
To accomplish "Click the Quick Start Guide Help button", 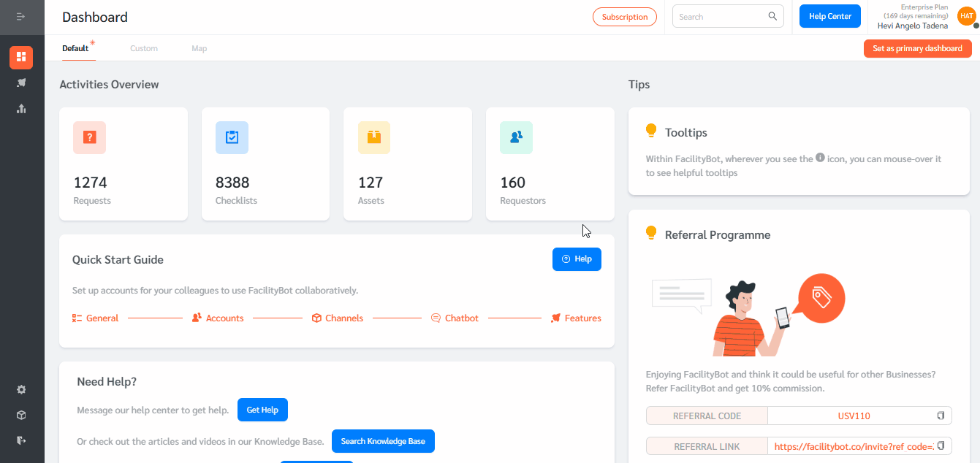I will (577, 259).
